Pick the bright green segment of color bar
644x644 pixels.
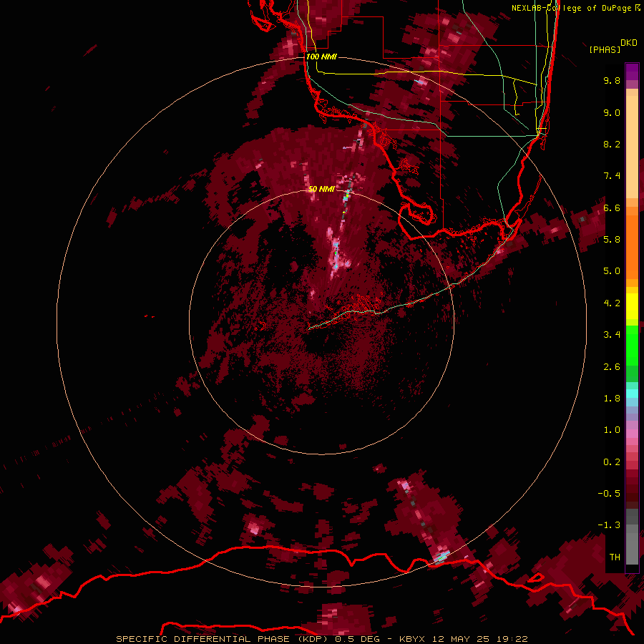[x=632, y=345]
